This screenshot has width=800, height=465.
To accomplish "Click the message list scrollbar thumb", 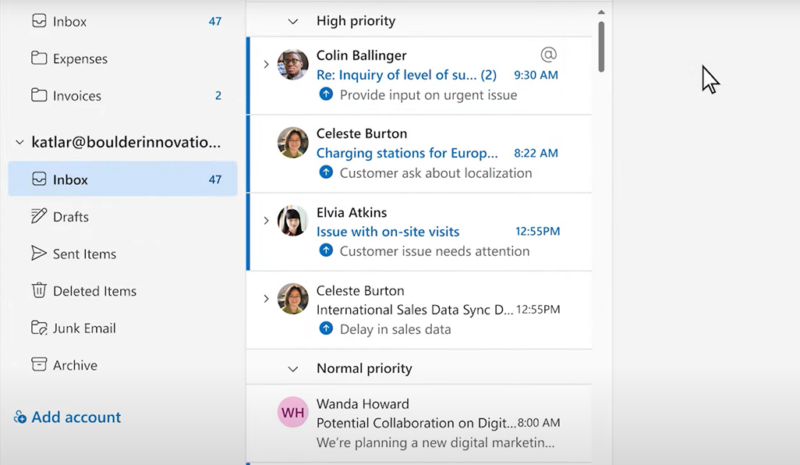I will tap(602, 46).
